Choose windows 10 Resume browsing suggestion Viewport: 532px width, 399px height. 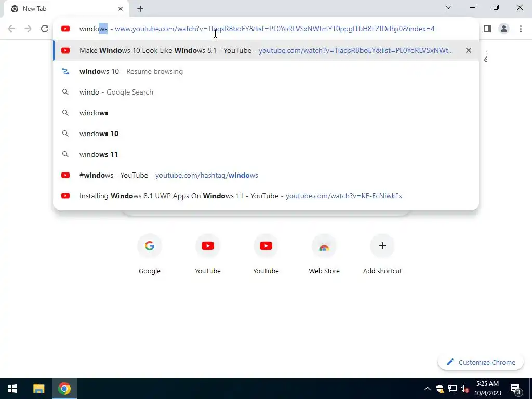tap(266, 71)
